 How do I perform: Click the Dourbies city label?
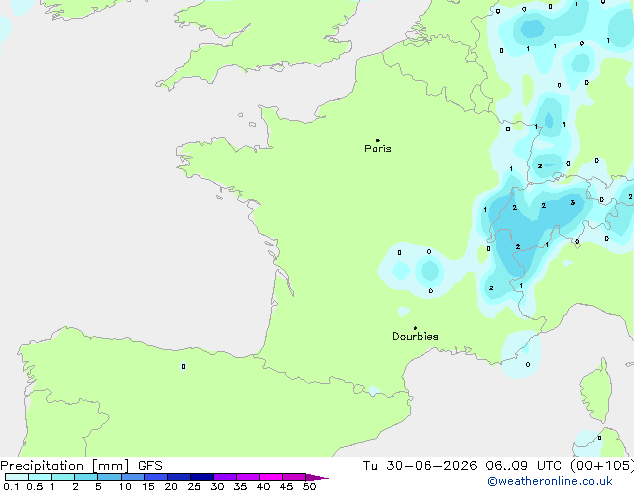[415, 336]
